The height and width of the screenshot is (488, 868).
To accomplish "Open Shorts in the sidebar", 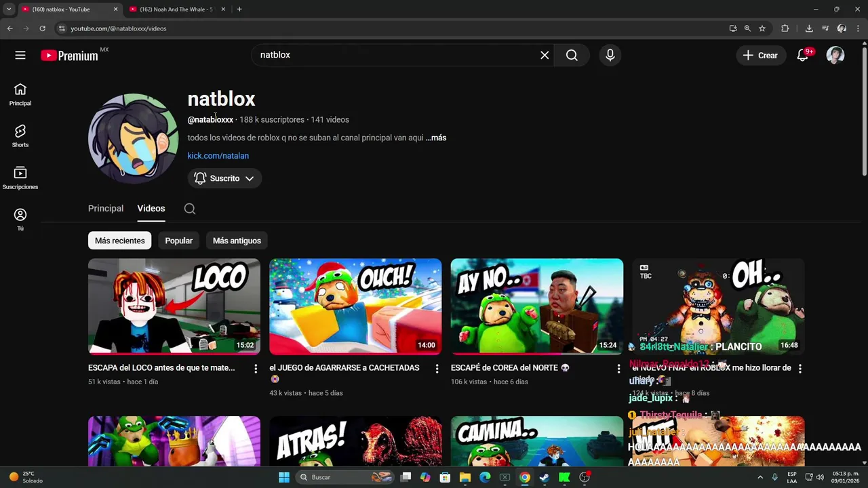I will pos(20,136).
